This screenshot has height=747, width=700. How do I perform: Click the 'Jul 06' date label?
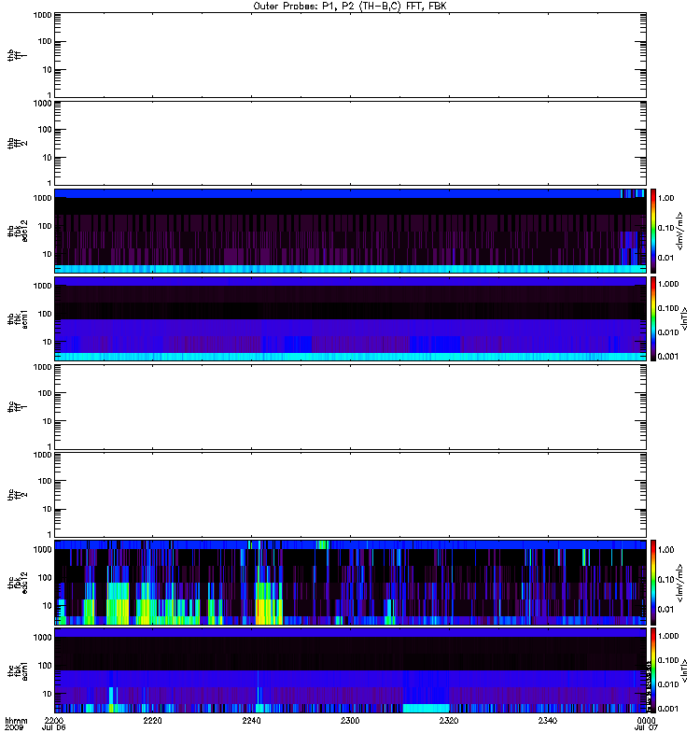pyautogui.click(x=54, y=728)
